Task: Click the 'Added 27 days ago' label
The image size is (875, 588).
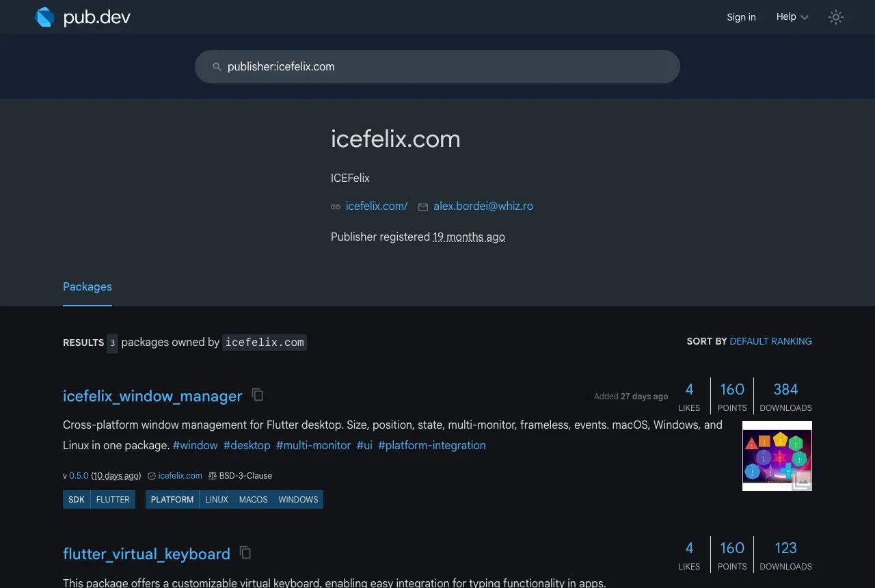Action: (x=631, y=397)
